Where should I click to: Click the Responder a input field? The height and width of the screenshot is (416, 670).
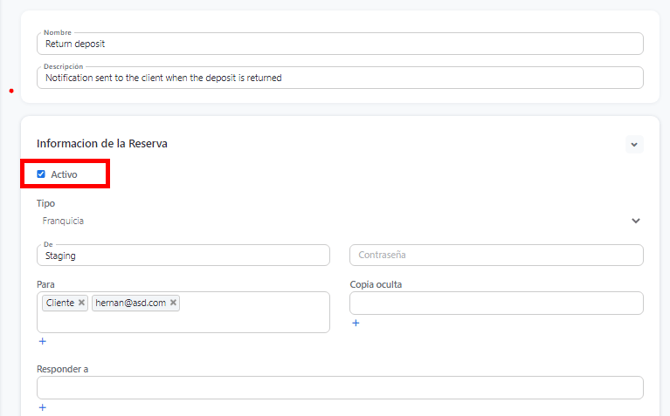coord(340,388)
